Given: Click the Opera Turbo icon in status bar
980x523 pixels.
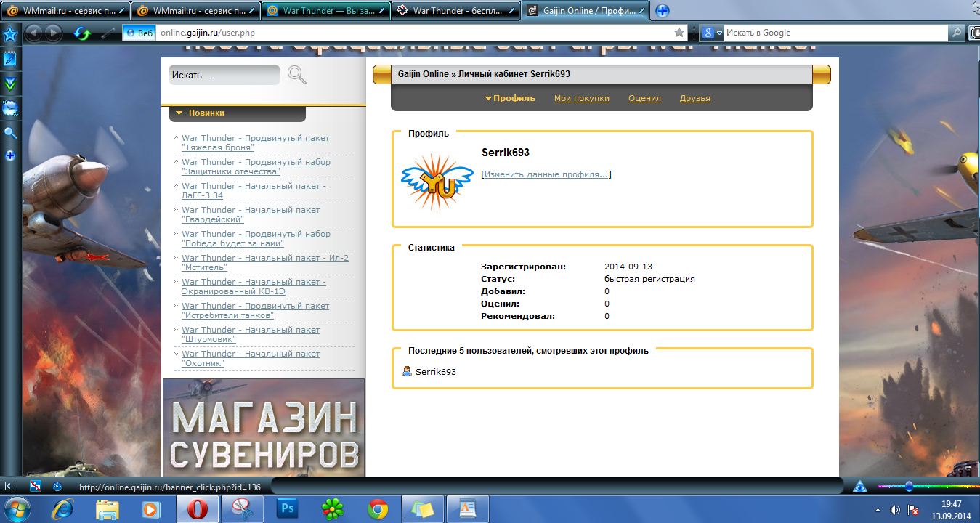Looking at the screenshot, I should tap(57, 486).
